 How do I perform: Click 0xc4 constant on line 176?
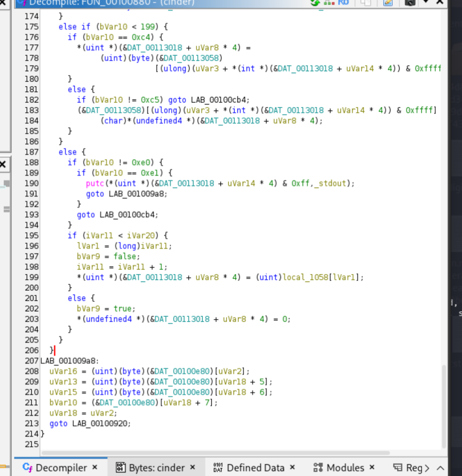click(141, 37)
